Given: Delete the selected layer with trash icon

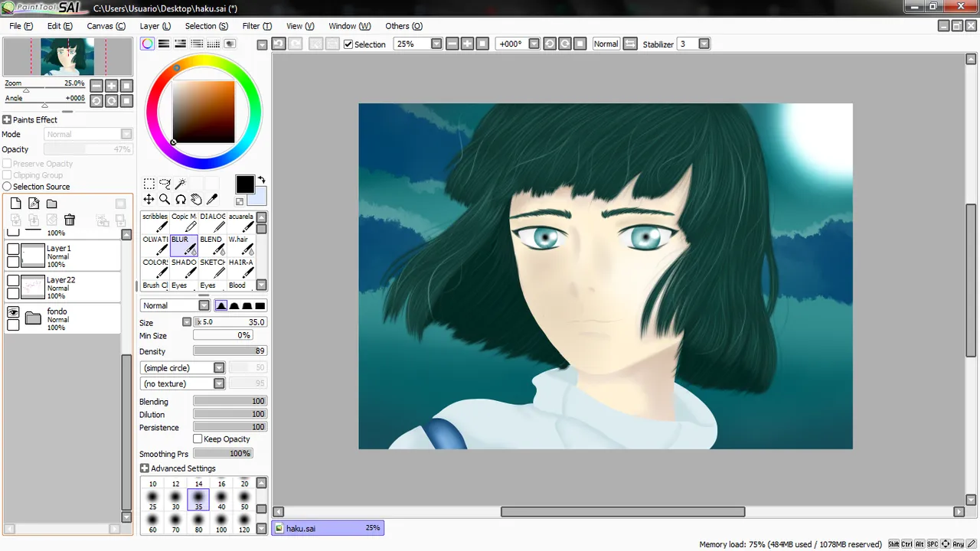Looking at the screenshot, I should [x=70, y=220].
